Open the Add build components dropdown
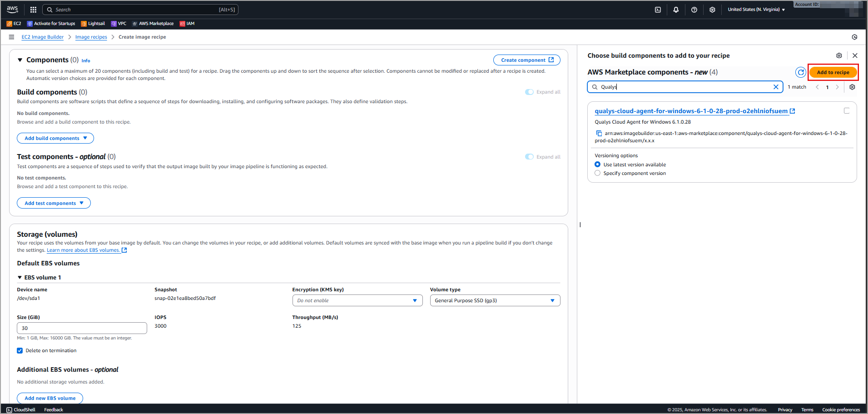 55,138
